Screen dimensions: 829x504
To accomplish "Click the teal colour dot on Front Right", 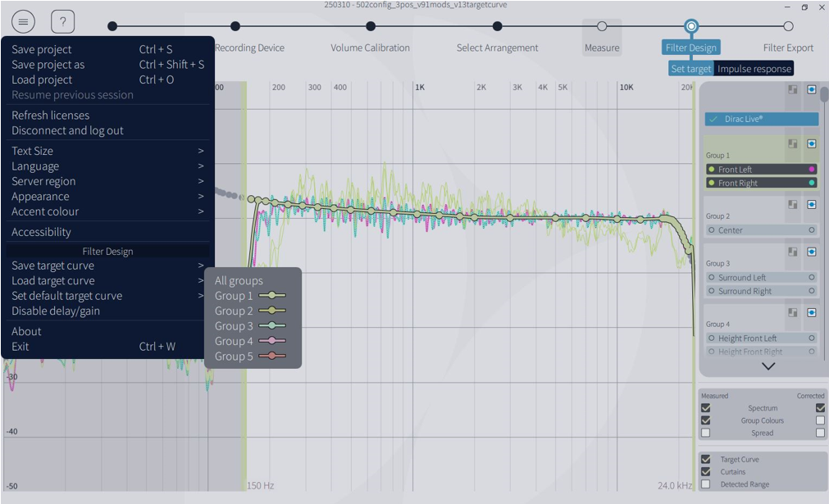I will [x=812, y=183].
